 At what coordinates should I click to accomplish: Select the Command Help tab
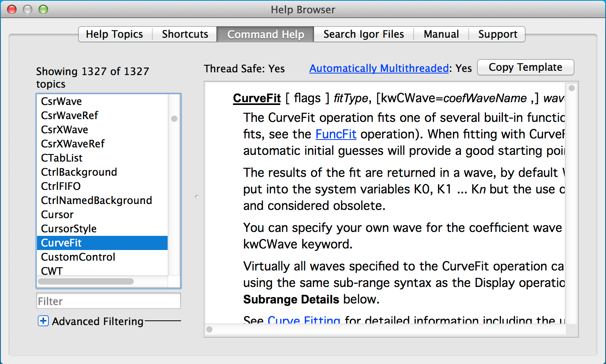pos(266,34)
